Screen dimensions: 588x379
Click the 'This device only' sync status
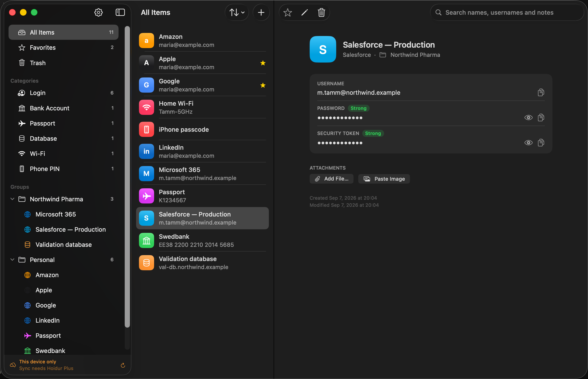tap(37, 361)
